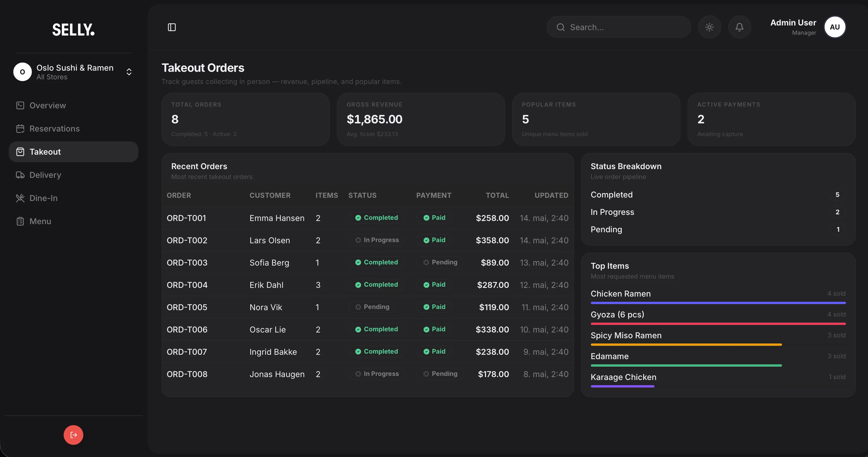This screenshot has width=868, height=457.
Task: Click order ID ORD-T002
Action: (187, 240)
